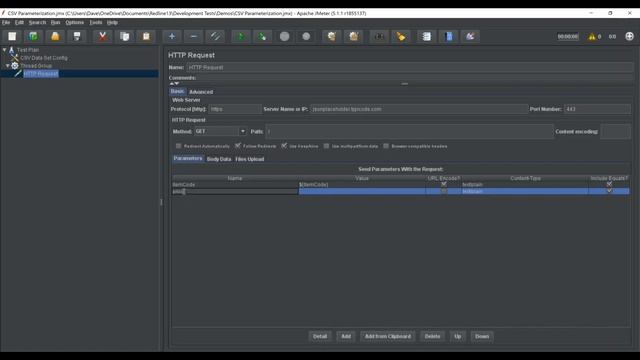The image size is (640, 360).
Task: Start the test with the green play icon
Action: coord(241,36)
